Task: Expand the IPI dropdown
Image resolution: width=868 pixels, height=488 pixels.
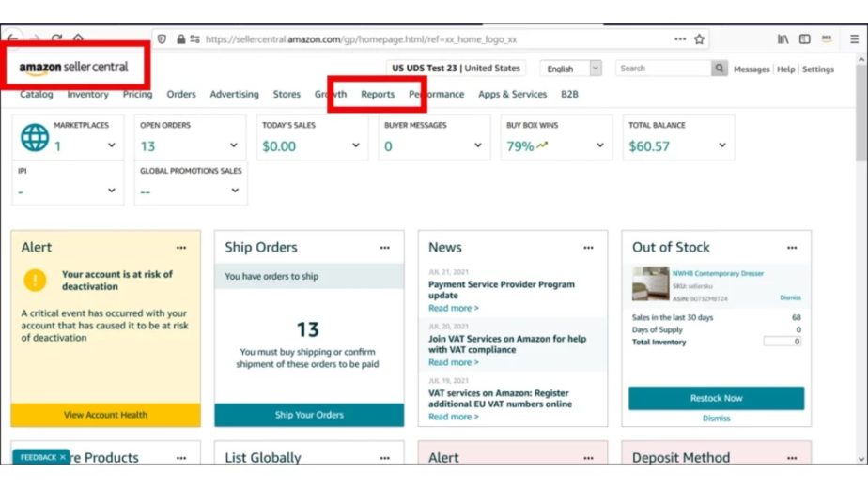Action: pos(111,190)
